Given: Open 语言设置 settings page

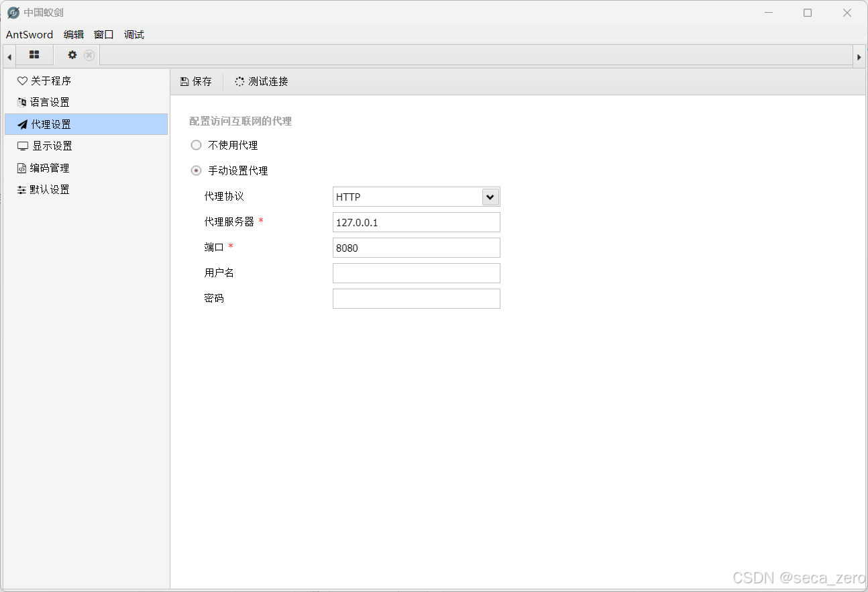Looking at the screenshot, I should coord(86,103).
